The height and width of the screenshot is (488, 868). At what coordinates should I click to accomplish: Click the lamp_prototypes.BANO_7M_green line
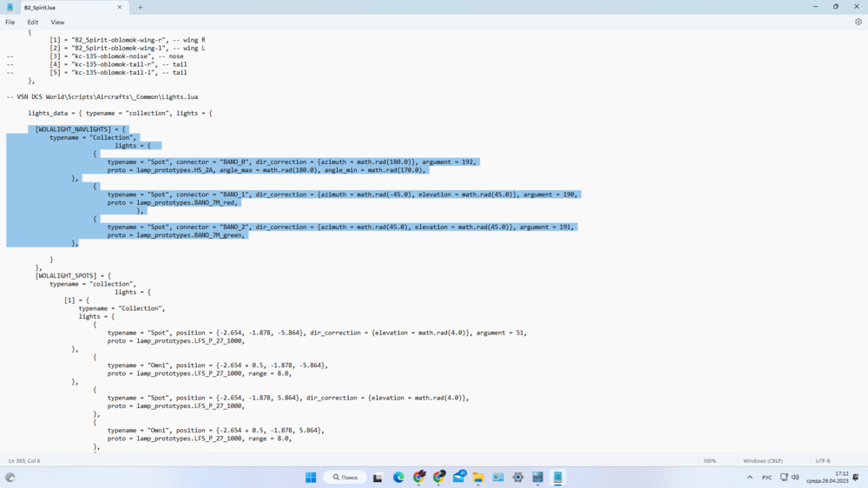[x=176, y=235]
